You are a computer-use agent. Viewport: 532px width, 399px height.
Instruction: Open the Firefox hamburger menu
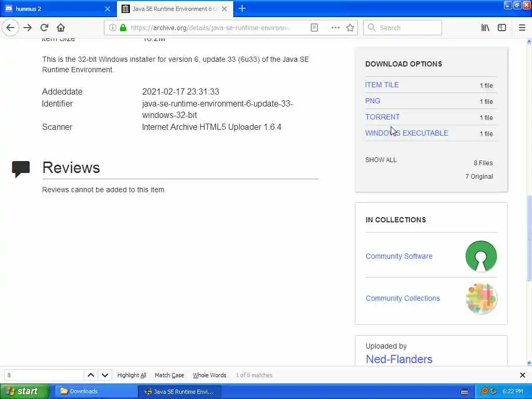pos(522,28)
